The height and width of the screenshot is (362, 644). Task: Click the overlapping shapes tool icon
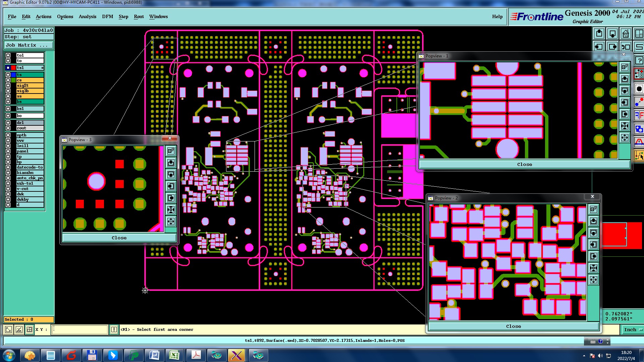pyautogui.click(x=639, y=129)
